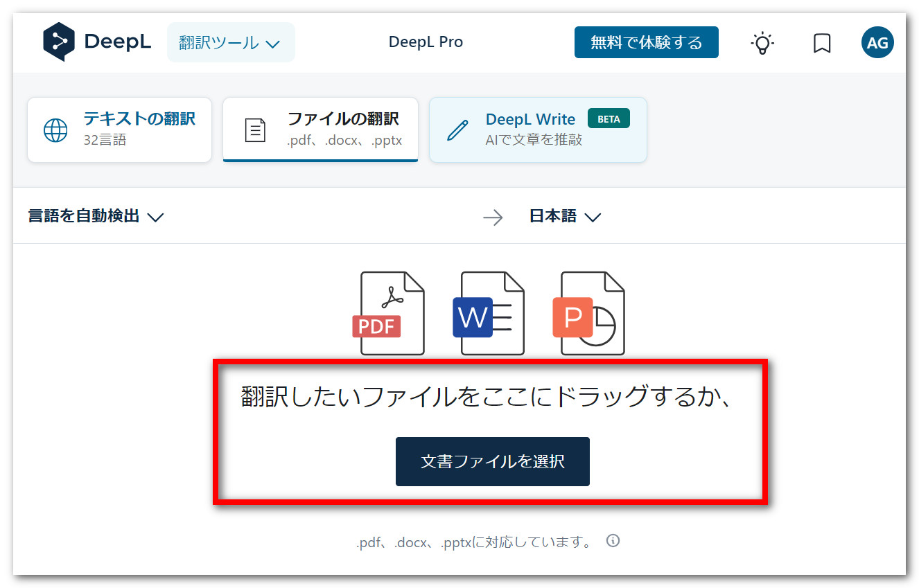The height and width of the screenshot is (588, 919).
Task: Open saved translations bookmark icon
Action: point(822,43)
